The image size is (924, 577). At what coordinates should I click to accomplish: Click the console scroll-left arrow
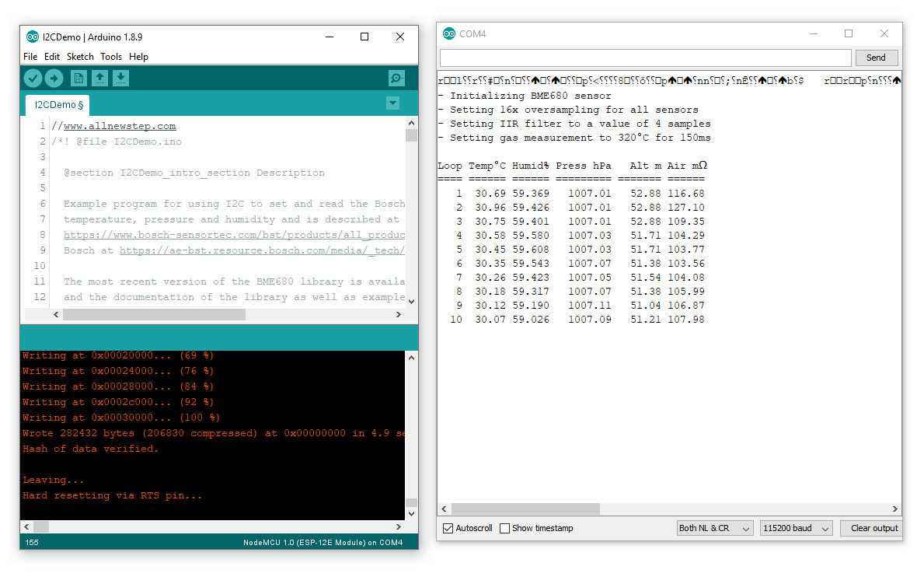tap(26, 526)
